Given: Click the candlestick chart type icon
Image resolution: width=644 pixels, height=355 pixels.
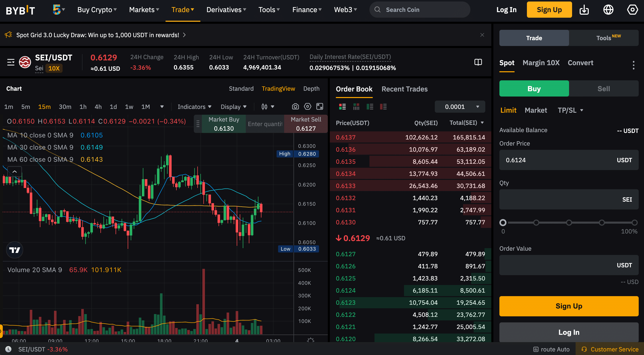Looking at the screenshot, I should tap(264, 107).
